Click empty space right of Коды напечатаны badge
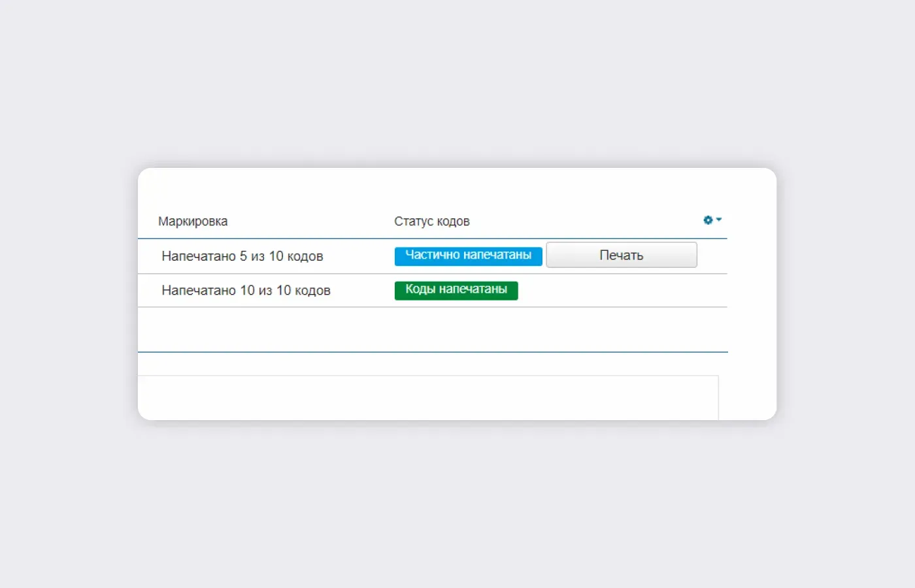 621,290
